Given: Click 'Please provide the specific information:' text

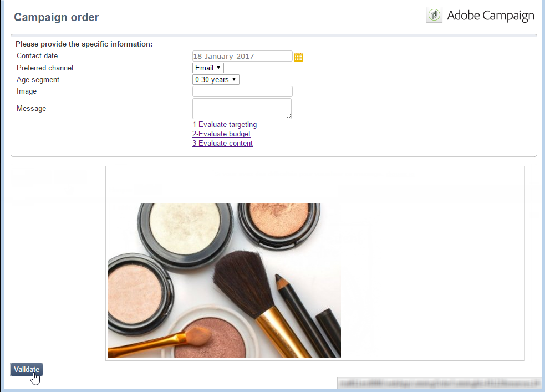Looking at the screenshot, I should point(84,44).
